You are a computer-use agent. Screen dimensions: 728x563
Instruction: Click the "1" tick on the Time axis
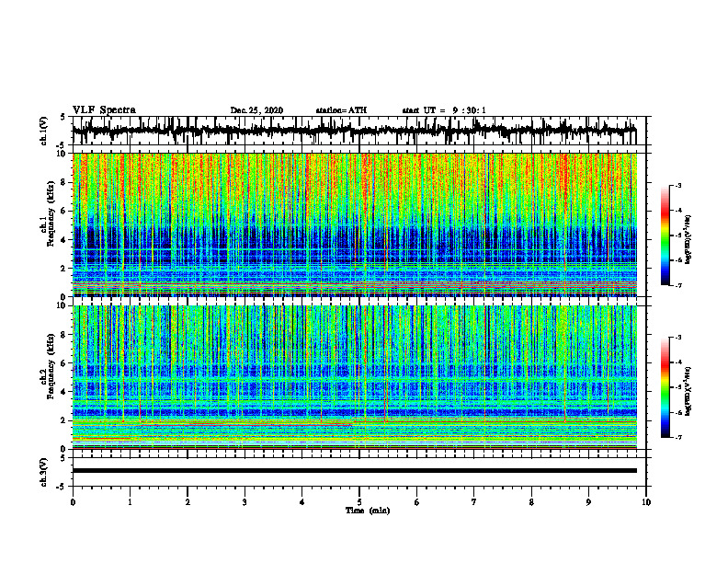coord(130,502)
